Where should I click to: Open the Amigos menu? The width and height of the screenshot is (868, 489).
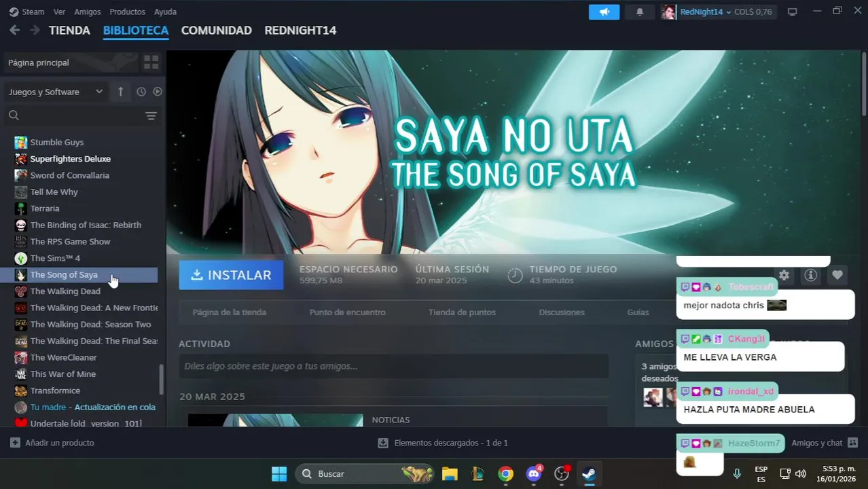coord(88,12)
